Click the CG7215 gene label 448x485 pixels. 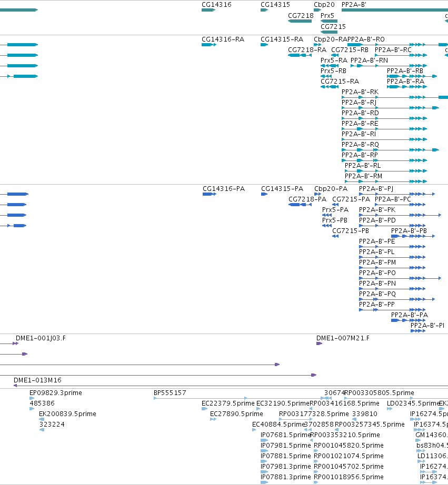(x=333, y=27)
